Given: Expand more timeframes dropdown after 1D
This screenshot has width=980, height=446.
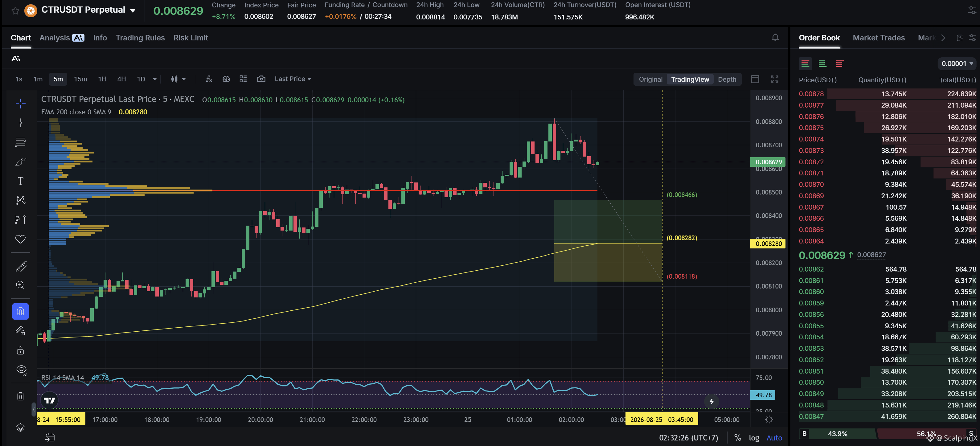Looking at the screenshot, I should (154, 79).
